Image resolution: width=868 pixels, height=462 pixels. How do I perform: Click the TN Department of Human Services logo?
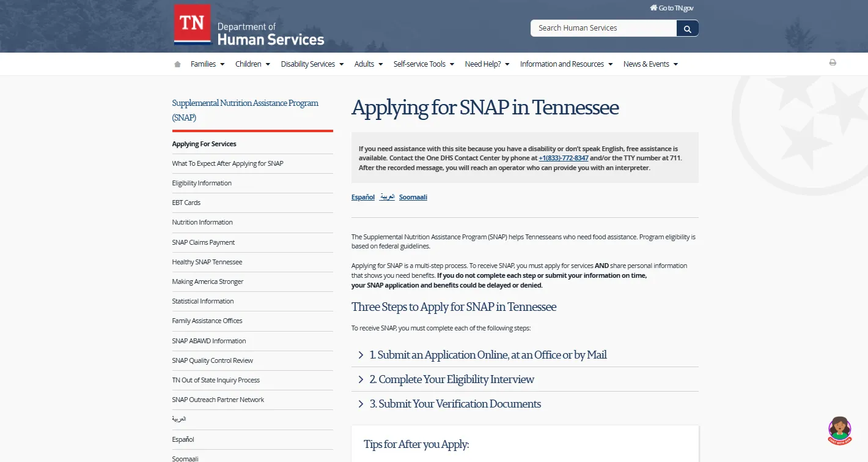249,26
